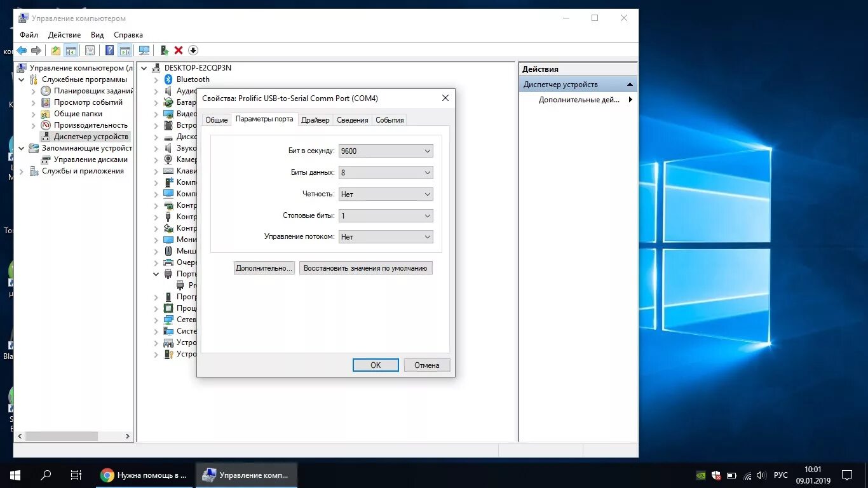Switch to the Сведения tab
Viewport: 868px width, 488px height.
(x=353, y=120)
